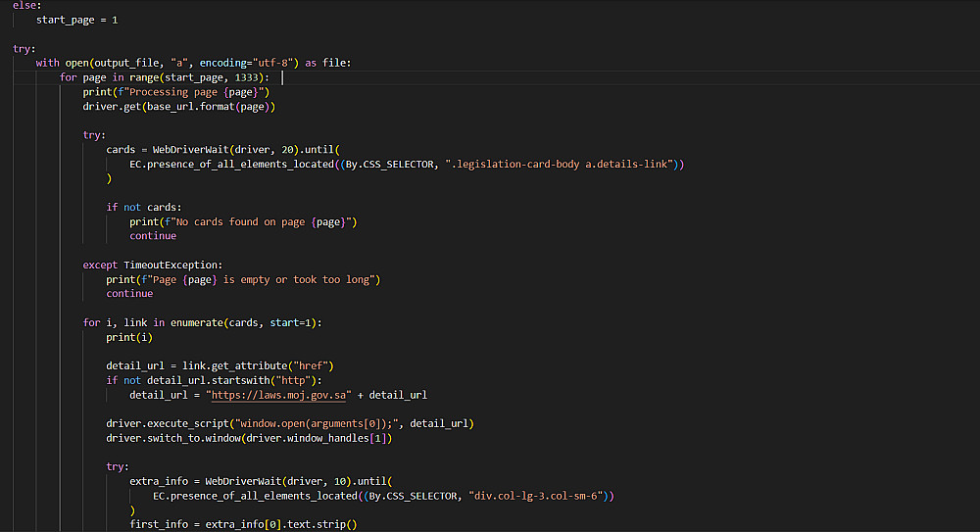Image resolution: width=980 pixels, height=532 pixels.
Task: Click the 'detail_url.startswith("http")' condition line
Action: click(215, 380)
